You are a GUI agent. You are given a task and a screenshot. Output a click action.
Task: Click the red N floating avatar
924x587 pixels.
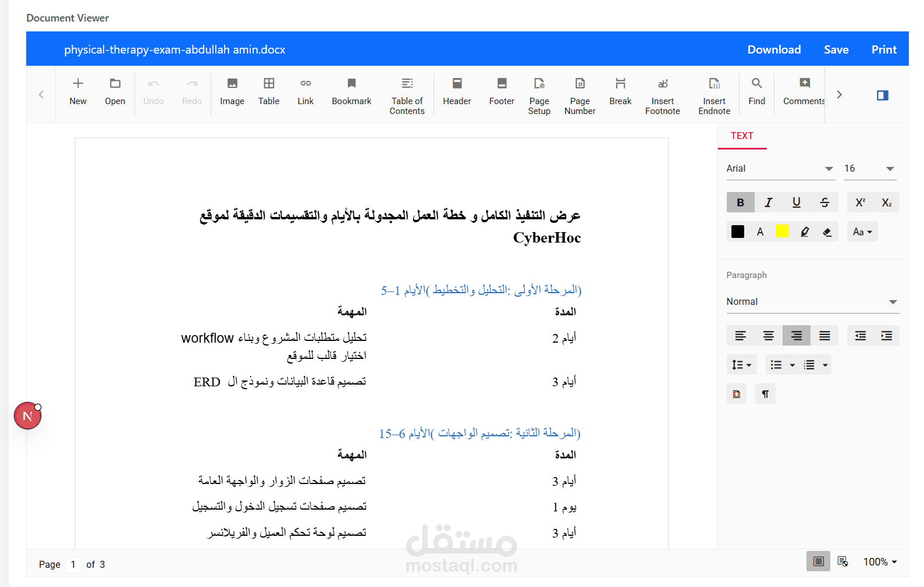coord(27,415)
